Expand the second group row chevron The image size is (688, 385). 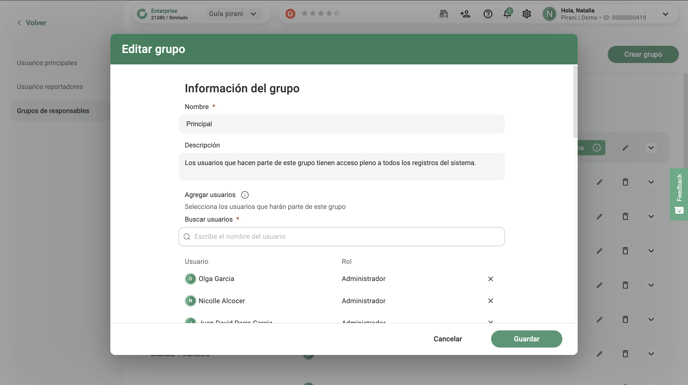click(x=651, y=182)
